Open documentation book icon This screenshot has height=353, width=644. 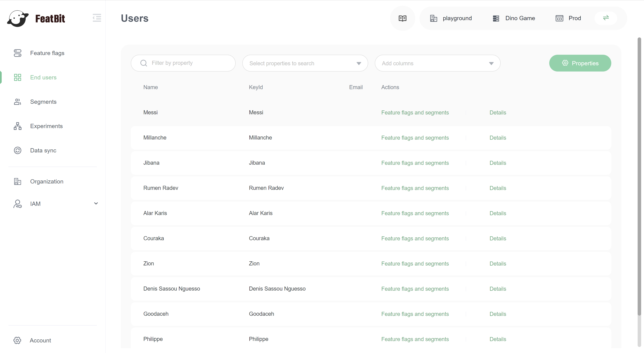[402, 18]
